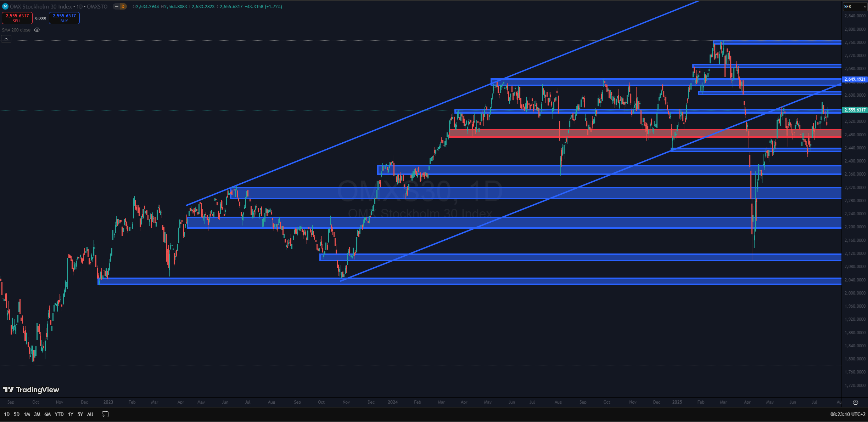Open the SEK currency dropdown
This screenshot has height=422, width=868.
click(855, 7)
